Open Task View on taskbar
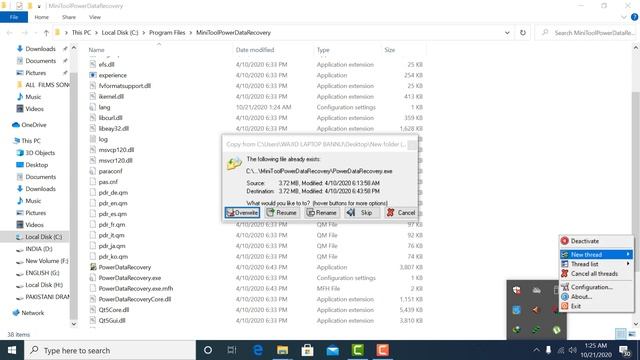 point(232,350)
